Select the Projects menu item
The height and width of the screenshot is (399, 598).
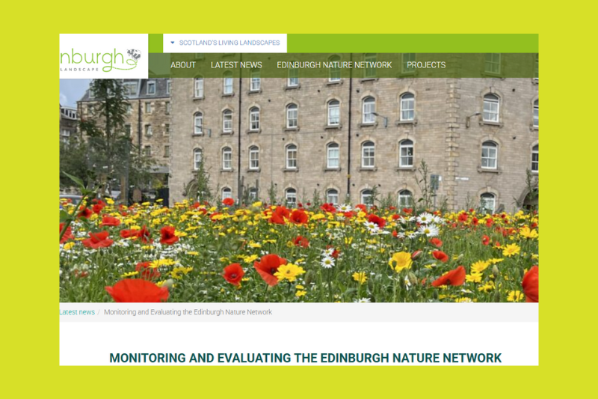click(426, 65)
